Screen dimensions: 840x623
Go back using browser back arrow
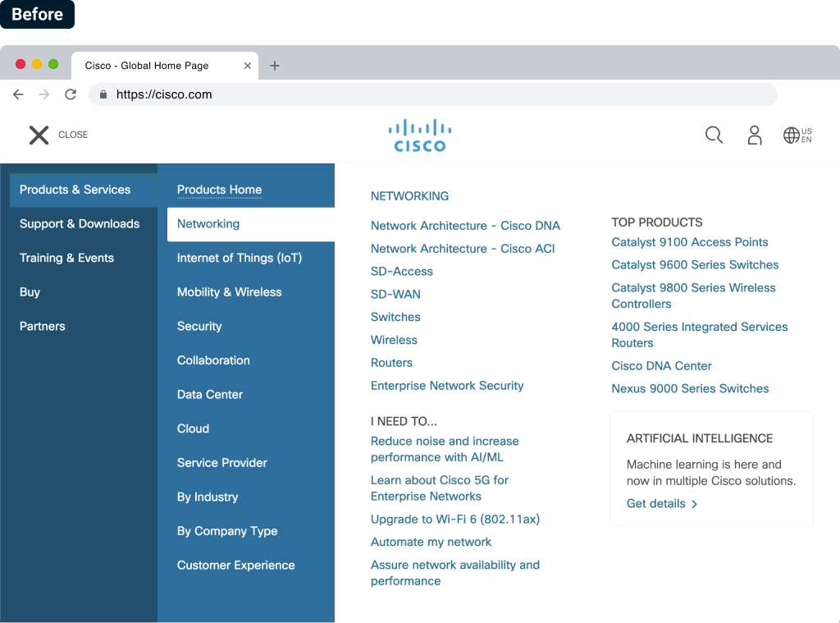(x=18, y=94)
